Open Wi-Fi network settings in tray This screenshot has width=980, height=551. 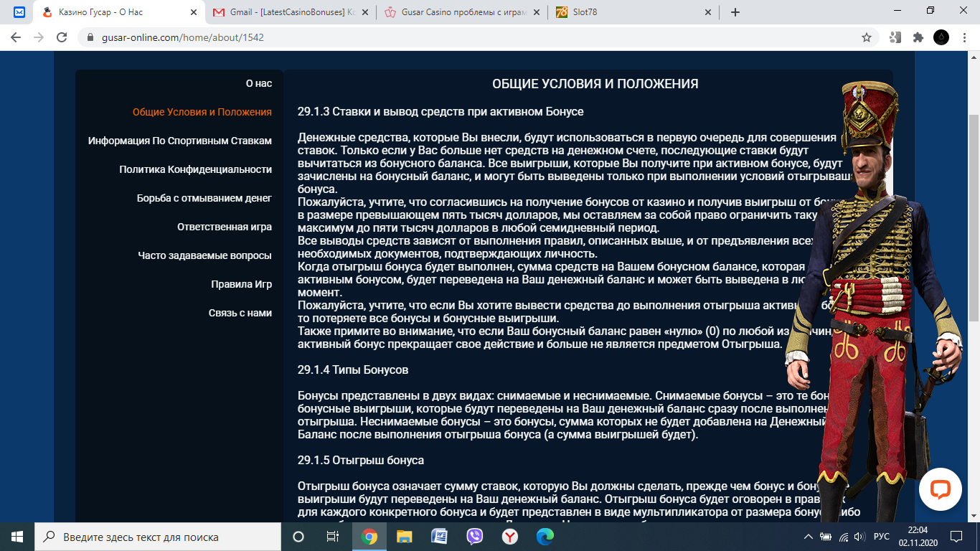click(x=843, y=537)
